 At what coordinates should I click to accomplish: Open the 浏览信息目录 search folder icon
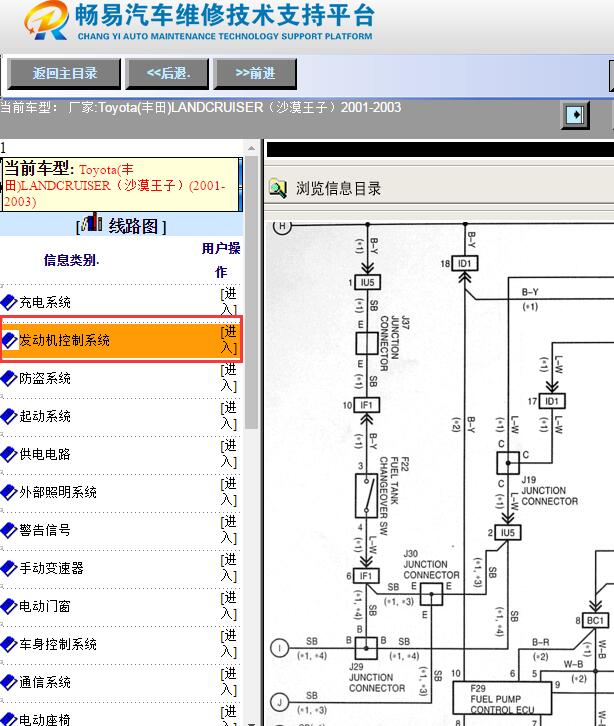pyautogui.click(x=278, y=188)
